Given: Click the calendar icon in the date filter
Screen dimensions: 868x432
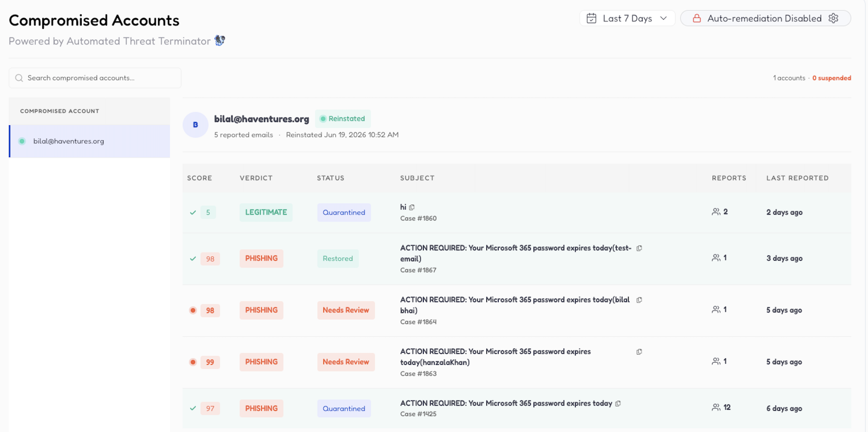Looking at the screenshot, I should (x=591, y=18).
